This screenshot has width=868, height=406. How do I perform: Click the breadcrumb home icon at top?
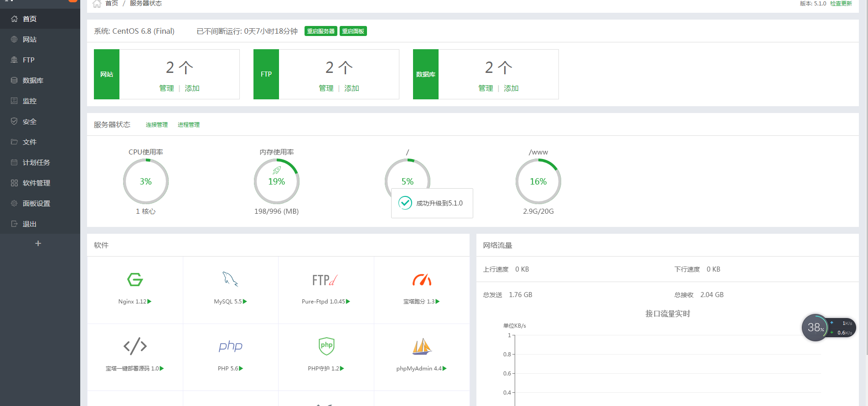(97, 4)
